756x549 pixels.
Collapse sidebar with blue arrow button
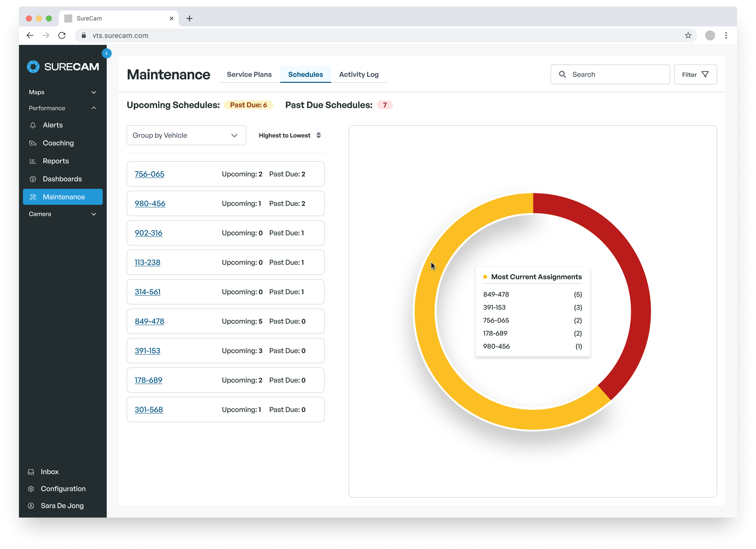[107, 53]
